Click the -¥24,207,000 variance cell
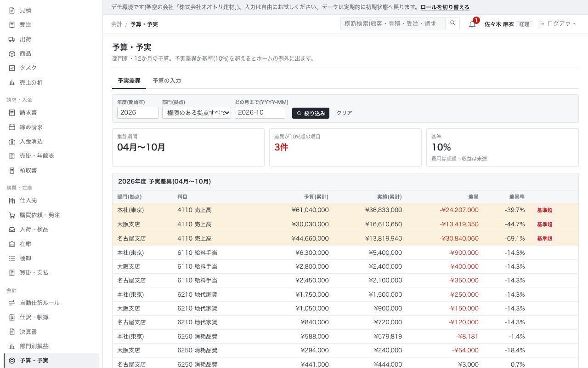Viewport: 588px width, 368px height. point(459,210)
